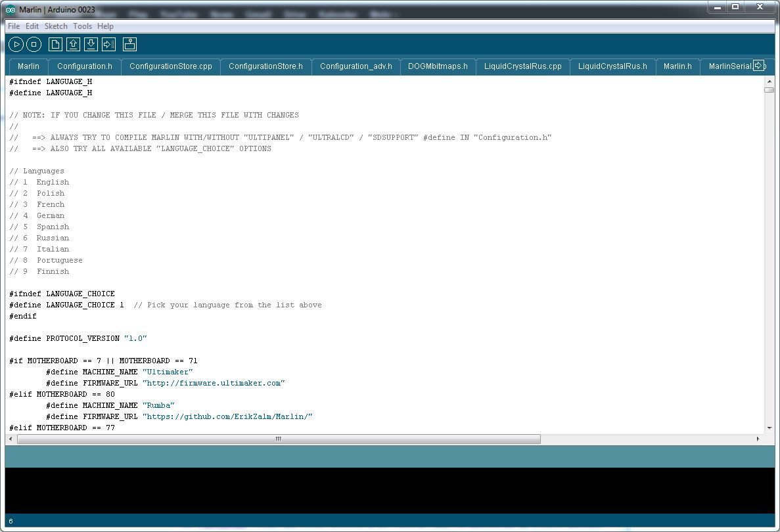Image resolution: width=780 pixels, height=532 pixels.
Task: Click the vertical scrollbar thumb
Action: coord(769,90)
